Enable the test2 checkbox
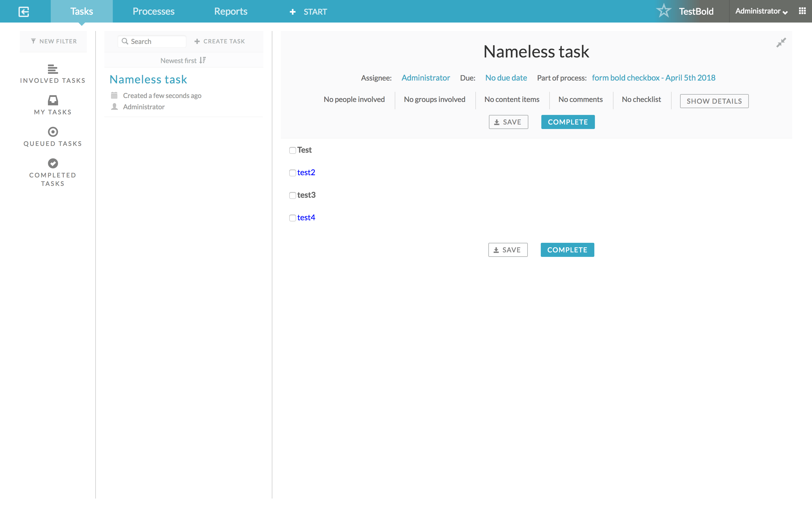The height and width of the screenshot is (507, 812). (x=292, y=173)
